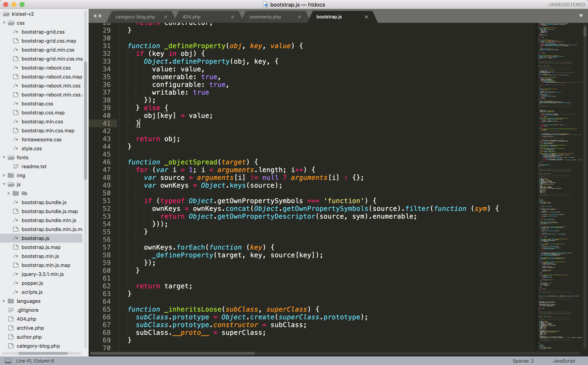Expand the img folder
This screenshot has width=588, height=365.
tap(4, 175)
